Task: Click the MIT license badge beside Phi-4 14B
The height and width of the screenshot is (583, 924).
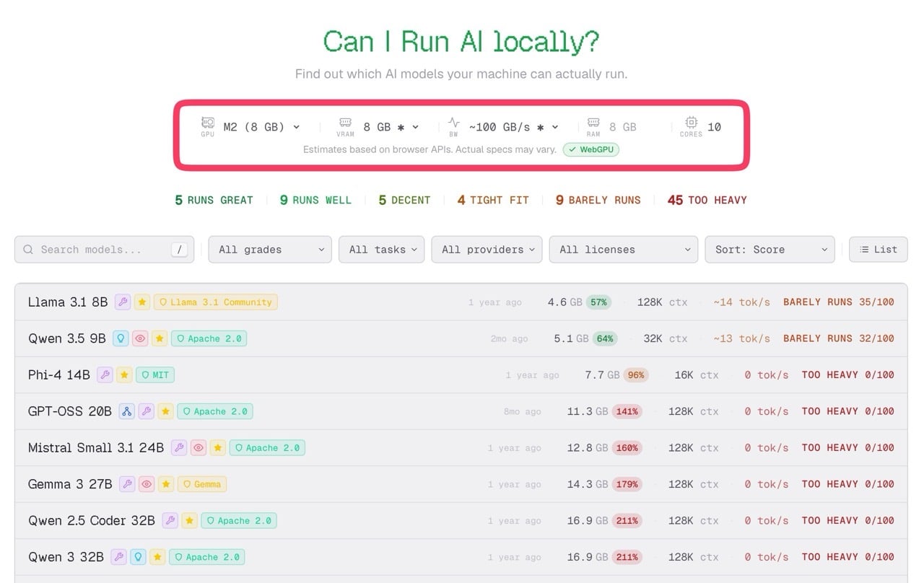Action: pos(155,374)
